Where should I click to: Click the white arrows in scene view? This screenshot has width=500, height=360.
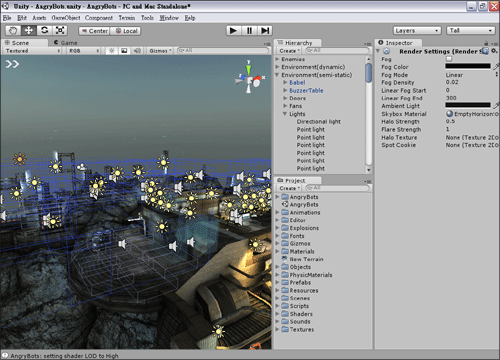tap(12, 64)
